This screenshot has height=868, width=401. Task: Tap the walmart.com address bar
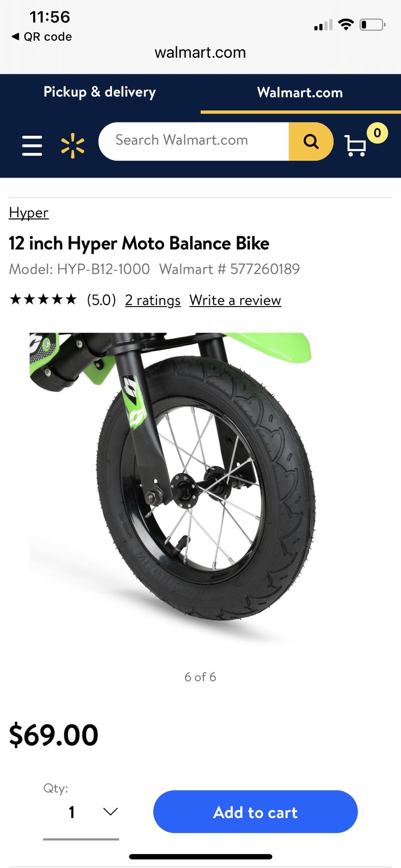pyautogui.click(x=200, y=52)
